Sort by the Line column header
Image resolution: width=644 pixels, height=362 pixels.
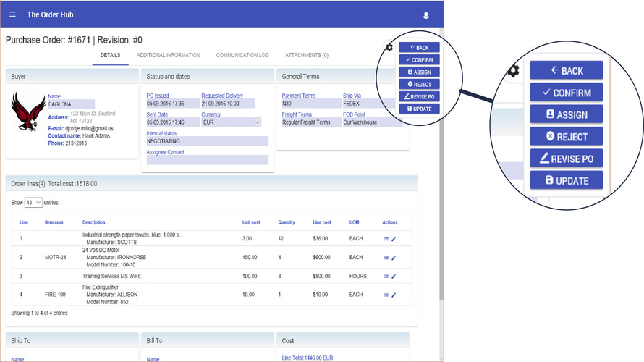tap(24, 222)
